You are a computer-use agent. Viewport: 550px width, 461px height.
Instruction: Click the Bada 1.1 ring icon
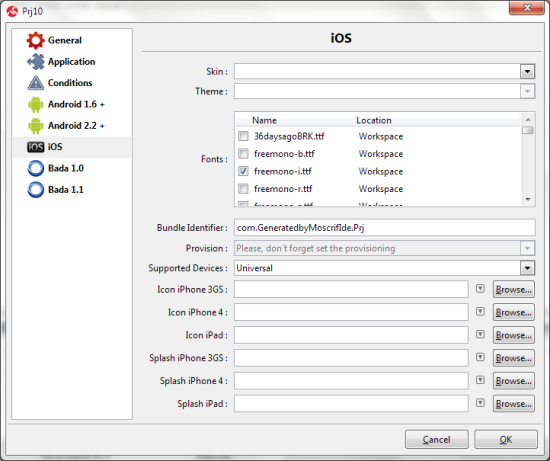(35, 190)
